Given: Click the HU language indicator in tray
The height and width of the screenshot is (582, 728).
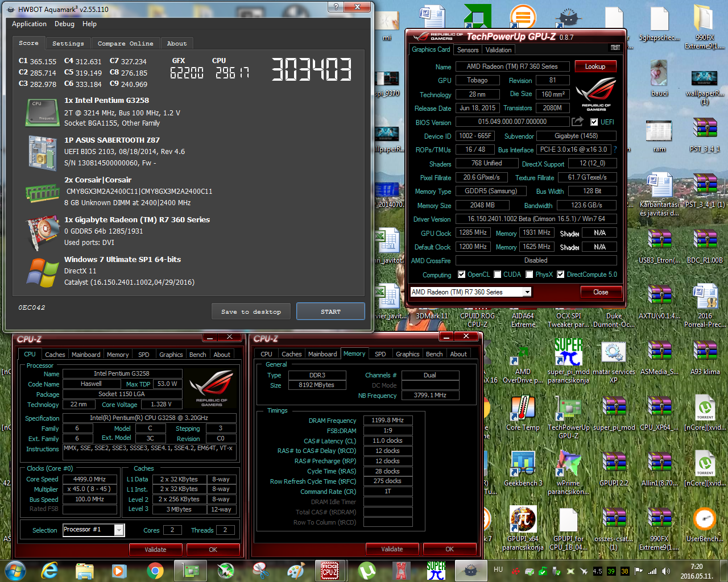Looking at the screenshot, I should [498, 569].
